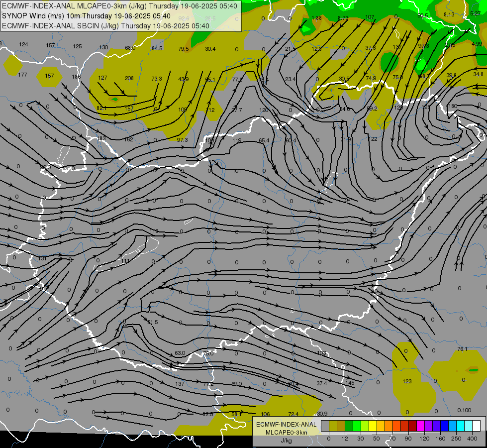Click the legend title 'ECMWF-INDEX-ANAL'
The height and width of the screenshot is (448, 487).
pyautogui.click(x=286, y=425)
